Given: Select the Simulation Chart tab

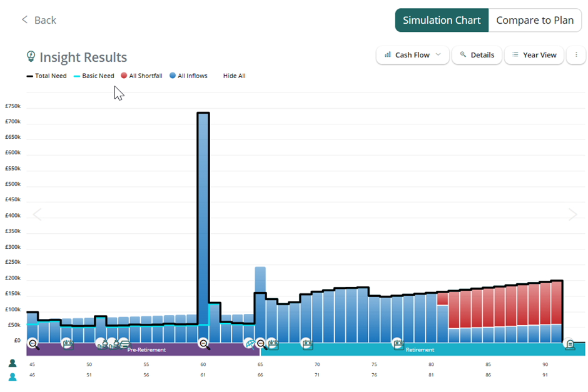Looking at the screenshot, I should (x=441, y=20).
